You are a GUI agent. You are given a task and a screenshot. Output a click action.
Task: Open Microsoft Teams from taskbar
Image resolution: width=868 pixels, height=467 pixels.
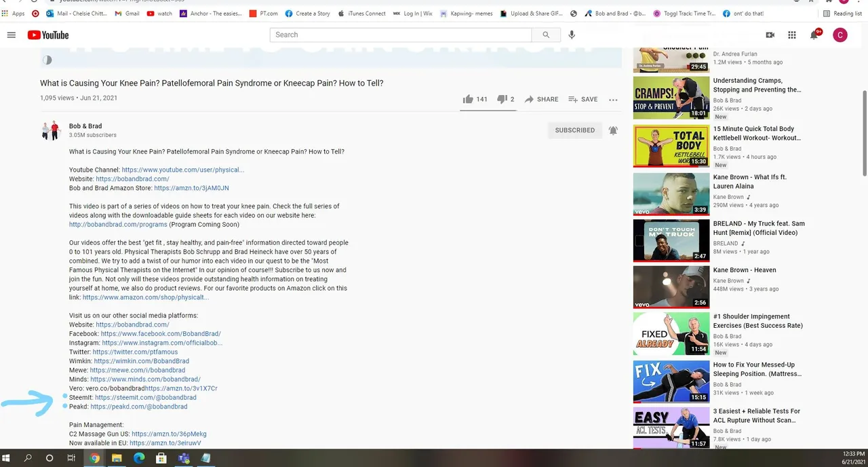[x=183, y=458]
